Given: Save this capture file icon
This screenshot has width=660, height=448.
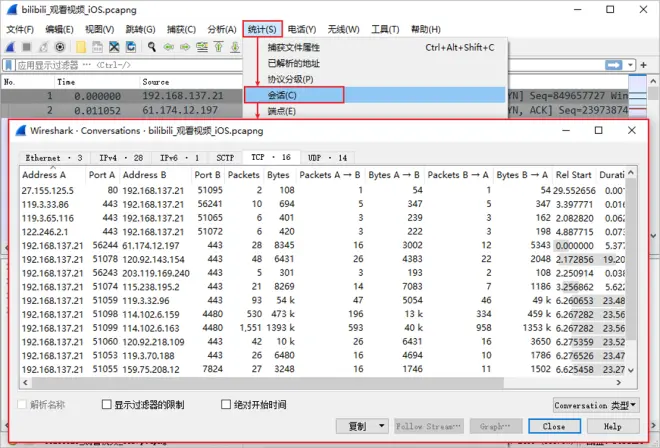Looking at the screenshot, I should click(x=97, y=47).
